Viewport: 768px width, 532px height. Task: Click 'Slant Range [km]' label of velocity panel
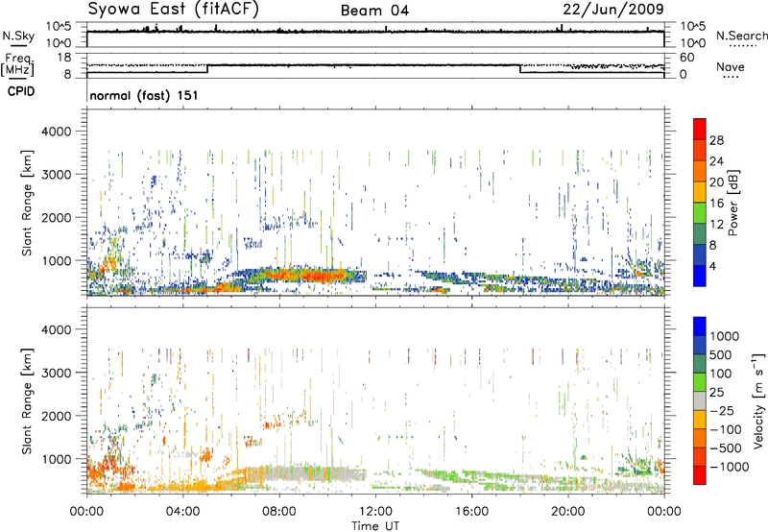[x=28, y=400]
